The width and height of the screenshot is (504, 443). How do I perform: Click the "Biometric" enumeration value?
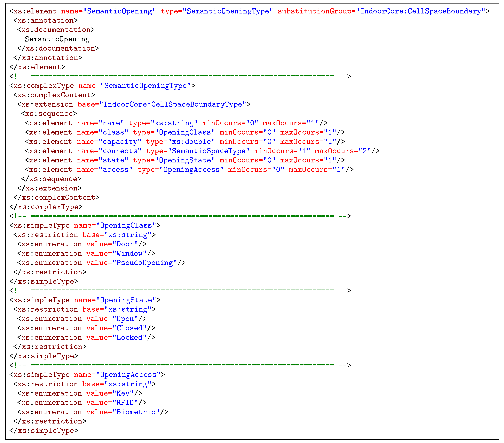click(x=136, y=412)
